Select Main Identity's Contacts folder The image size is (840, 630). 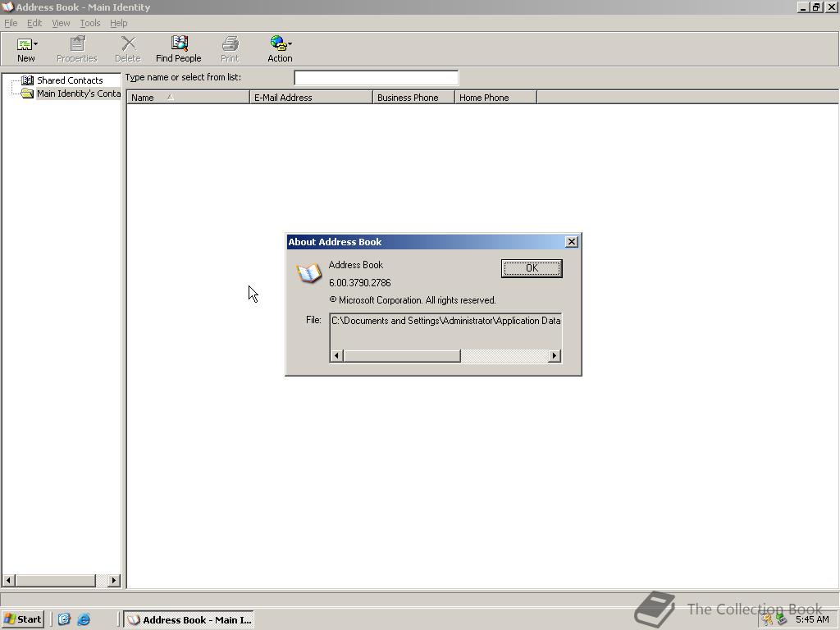[x=78, y=94]
